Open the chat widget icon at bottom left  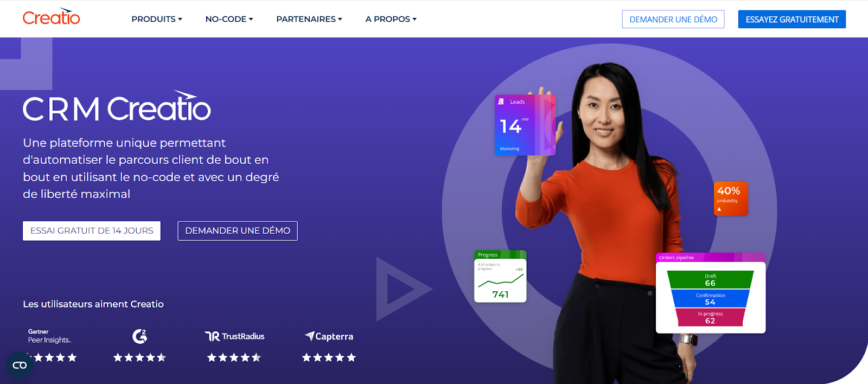tap(20, 365)
